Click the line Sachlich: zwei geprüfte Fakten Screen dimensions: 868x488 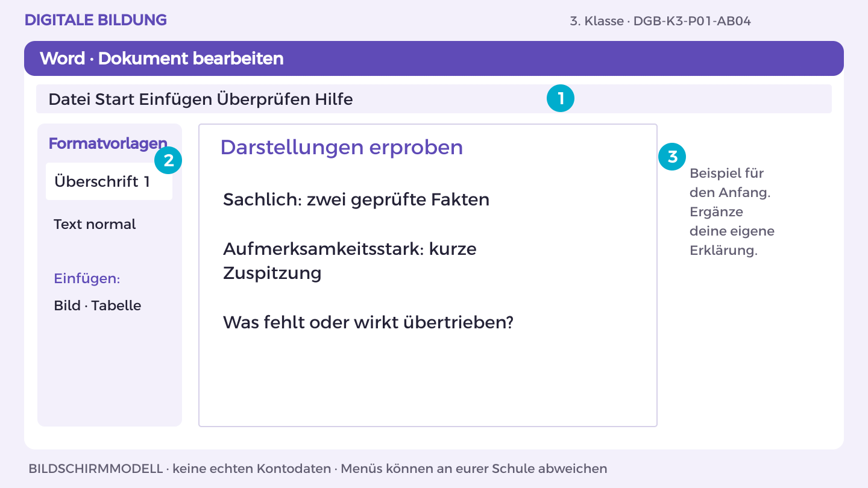tap(356, 199)
